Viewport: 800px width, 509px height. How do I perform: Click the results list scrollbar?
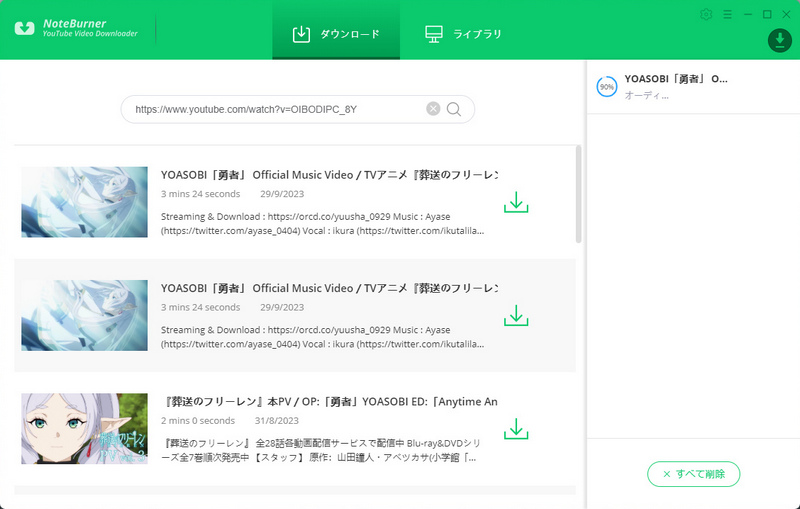click(x=578, y=194)
